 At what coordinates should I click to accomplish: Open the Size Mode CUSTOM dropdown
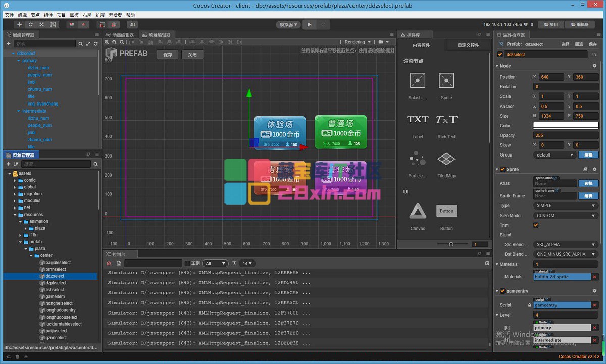tap(566, 216)
